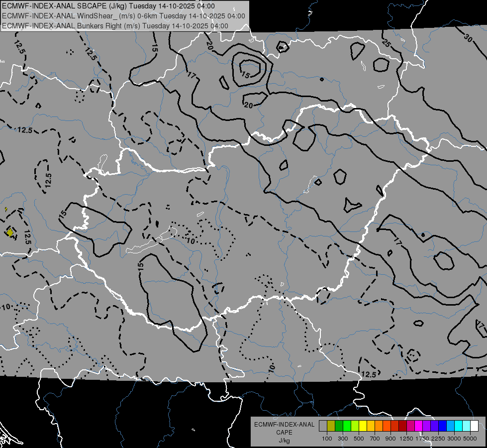Pick the legend value 700

coord(375,439)
